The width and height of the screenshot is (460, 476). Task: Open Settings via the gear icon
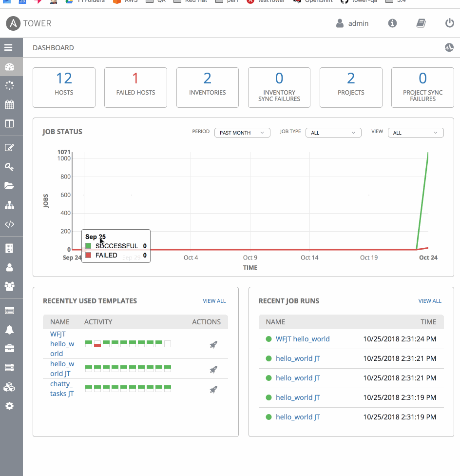click(11, 405)
